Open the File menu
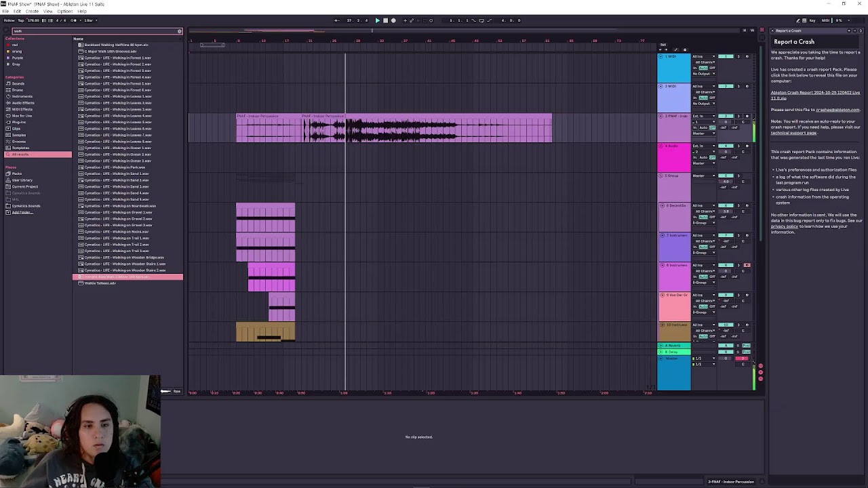This screenshot has width=868, height=488. (x=5, y=12)
